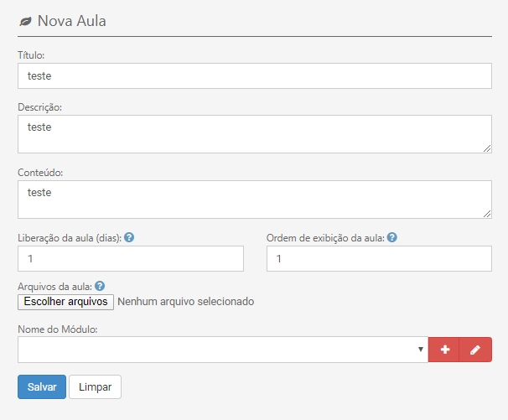Grab the Conteúdo textarea resize handle

pyautogui.click(x=486, y=214)
